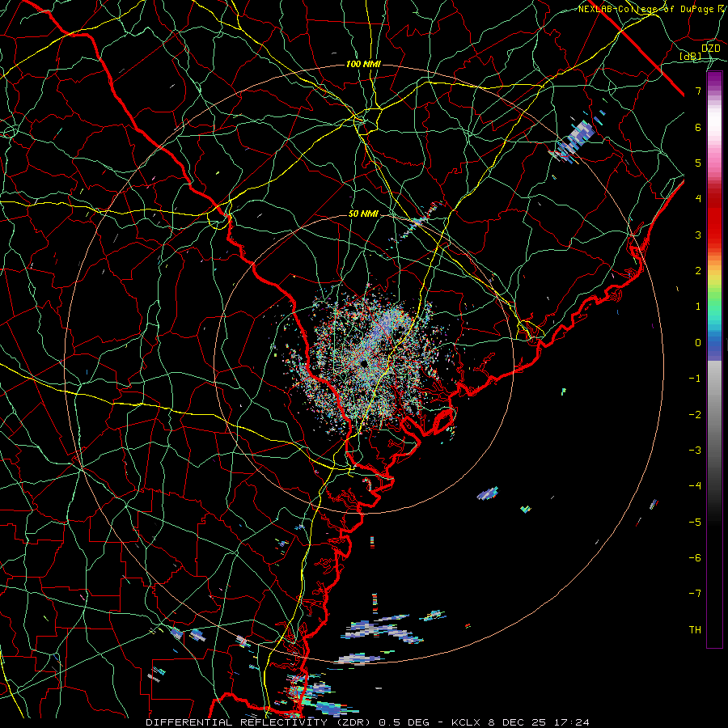Click the radar site center dot
728x728 pixels.
click(x=364, y=363)
